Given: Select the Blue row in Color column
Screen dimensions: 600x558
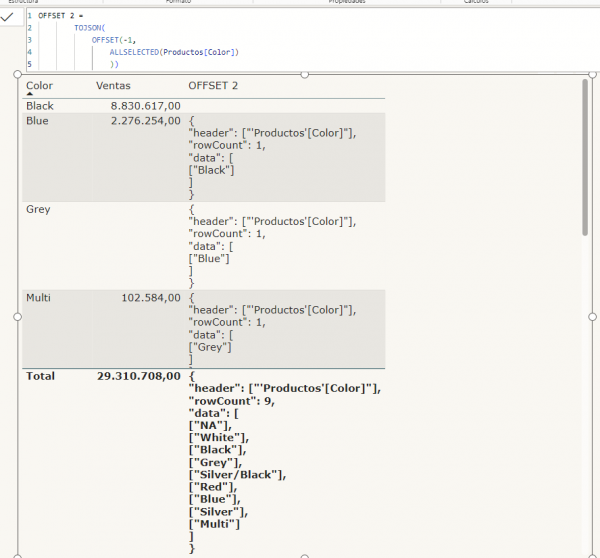Looking at the screenshot, I should pos(37,121).
